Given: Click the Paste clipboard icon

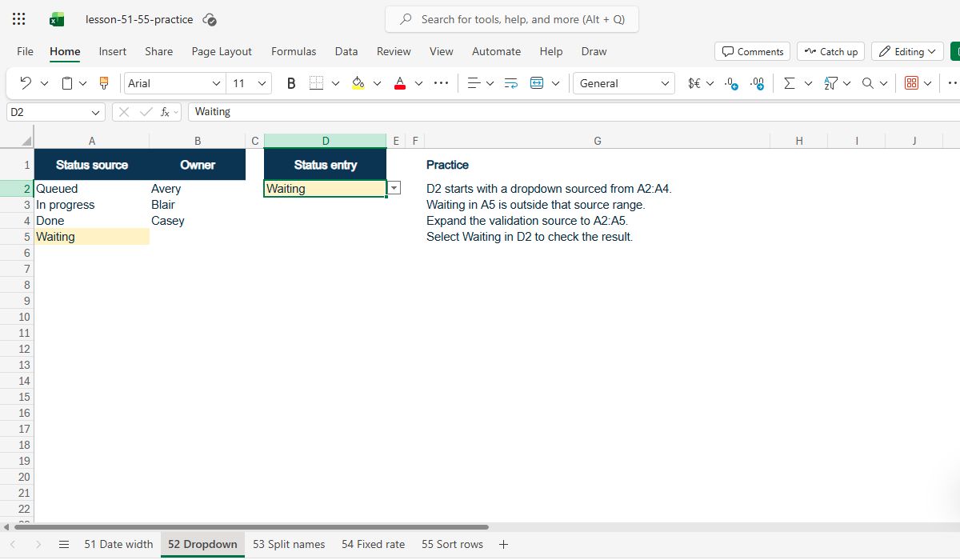Looking at the screenshot, I should (x=67, y=83).
